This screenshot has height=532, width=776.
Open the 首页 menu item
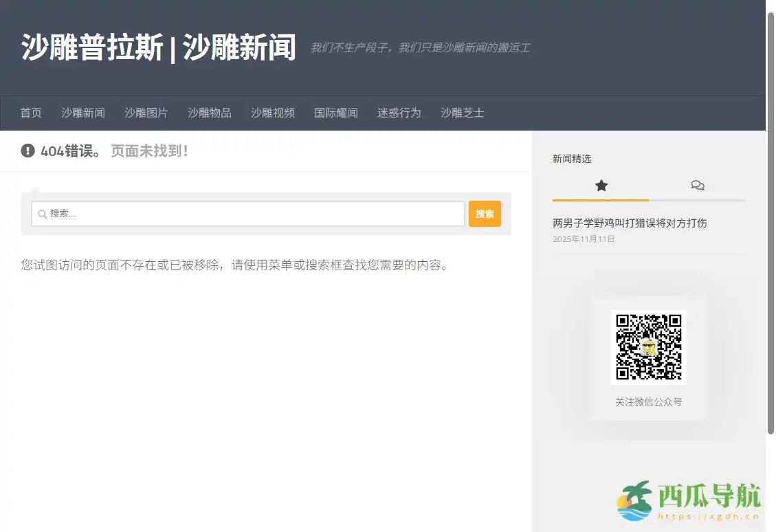tap(30, 113)
